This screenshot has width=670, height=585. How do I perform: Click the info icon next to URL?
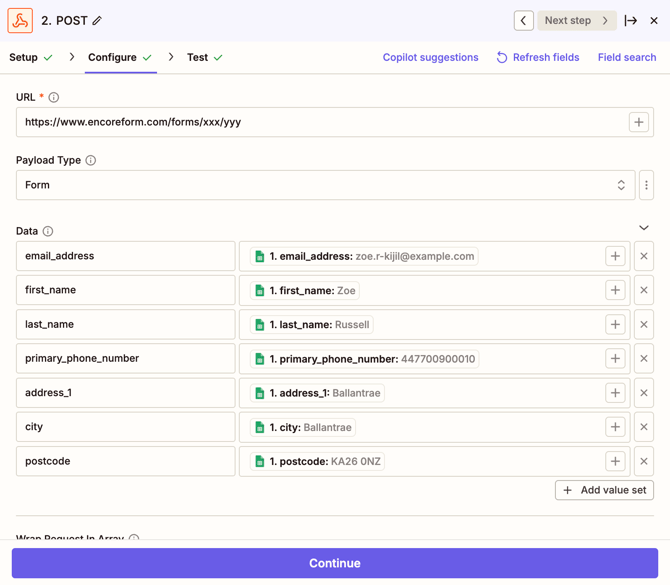54,98
